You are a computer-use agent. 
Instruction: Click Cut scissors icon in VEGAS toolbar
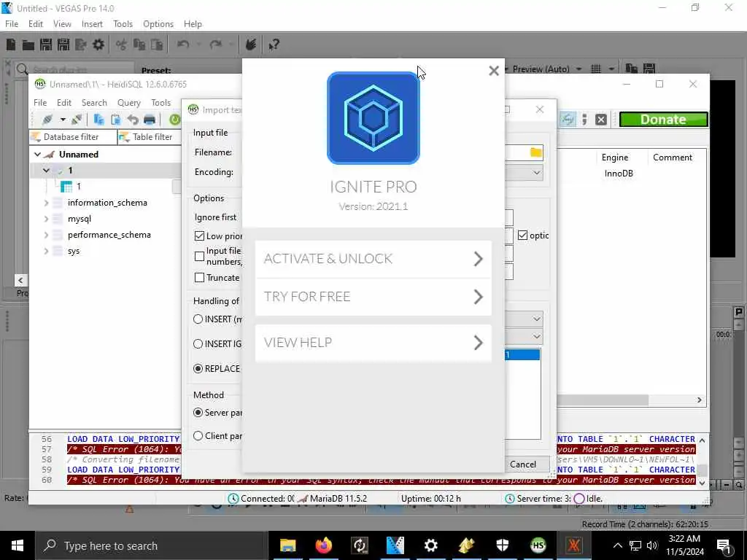122,44
